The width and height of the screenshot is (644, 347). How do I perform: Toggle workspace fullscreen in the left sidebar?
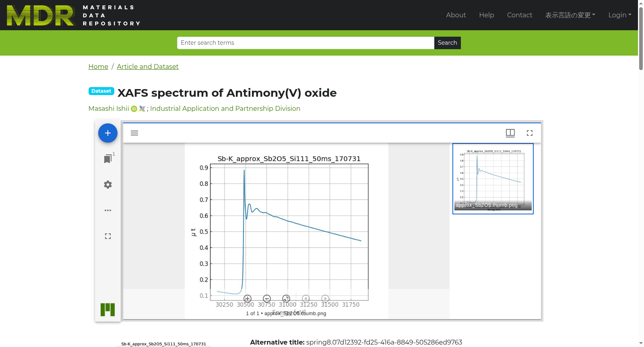pyautogui.click(x=108, y=236)
